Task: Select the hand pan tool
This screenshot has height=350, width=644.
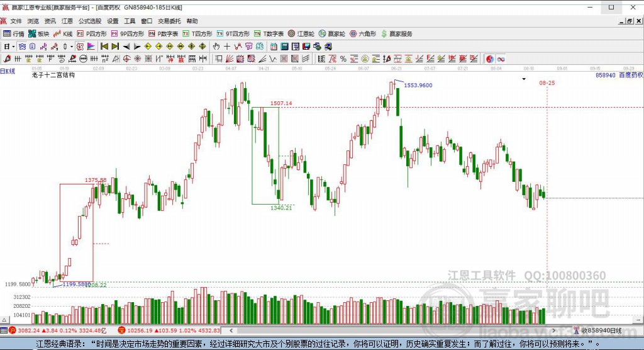Action: point(216,47)
